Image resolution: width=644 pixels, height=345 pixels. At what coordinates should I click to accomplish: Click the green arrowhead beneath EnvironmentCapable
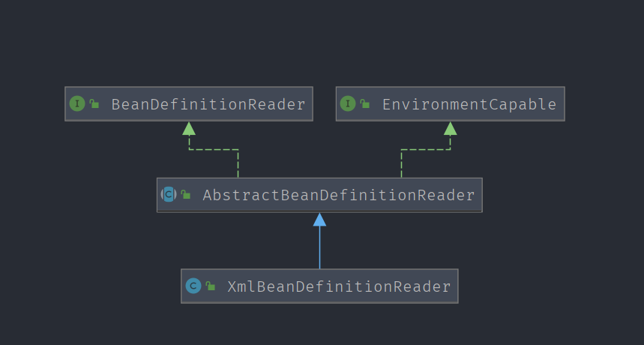click(450, 128)
